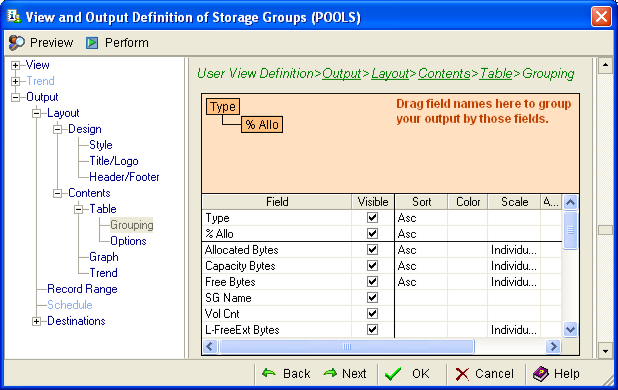
Task: Click the green OK checkmark icon
Action: (393, 373)
